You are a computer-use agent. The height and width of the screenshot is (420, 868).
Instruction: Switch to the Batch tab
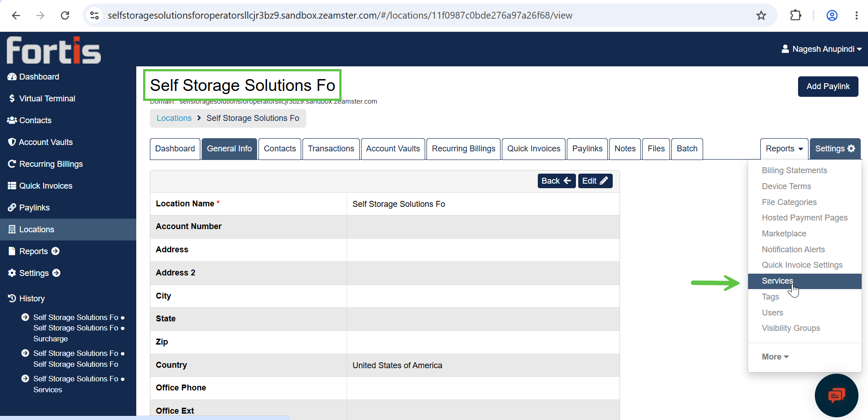click(x=687, y=149)
